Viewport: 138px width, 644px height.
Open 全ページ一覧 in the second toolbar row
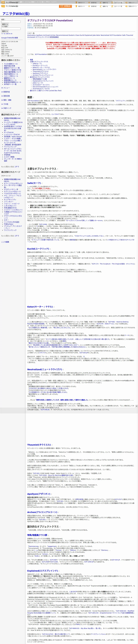click(117, 6)
